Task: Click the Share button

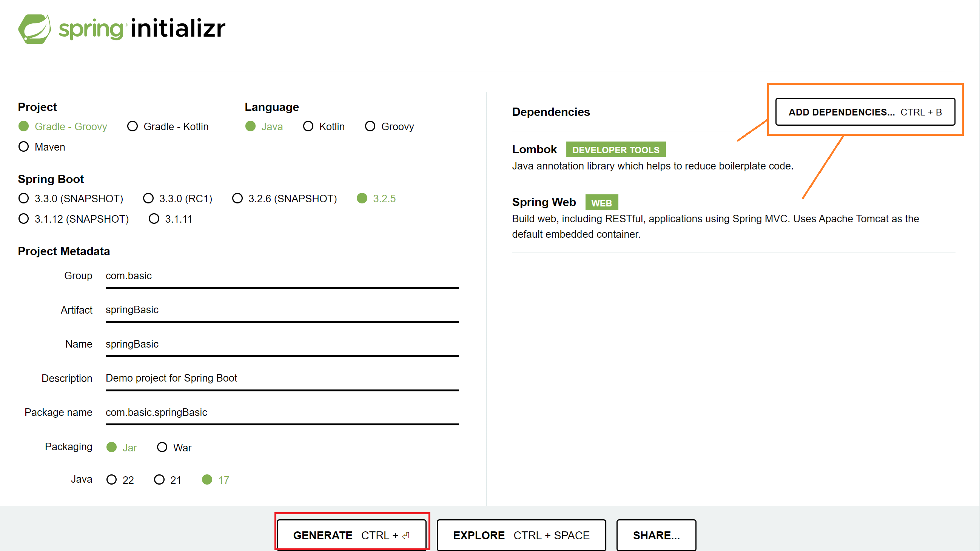Action: click(x=656, y=535)
